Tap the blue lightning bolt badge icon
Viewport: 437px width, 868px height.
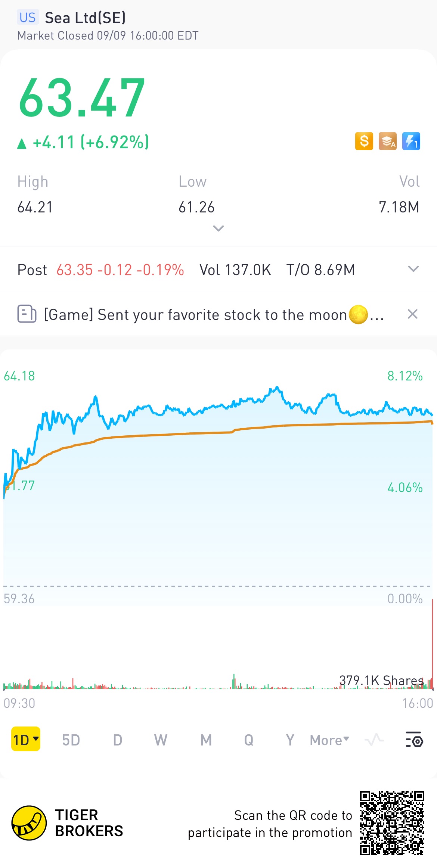point(411,141)
